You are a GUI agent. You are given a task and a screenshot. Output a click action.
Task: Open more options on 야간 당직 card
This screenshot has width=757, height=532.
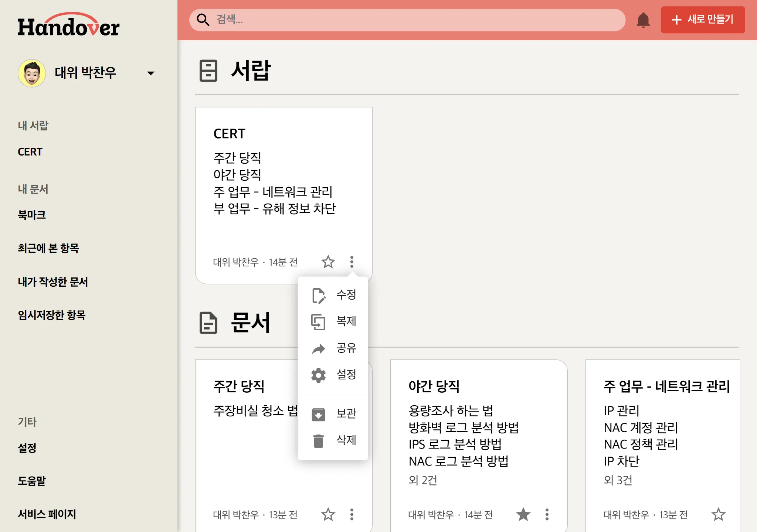point(547,514)
